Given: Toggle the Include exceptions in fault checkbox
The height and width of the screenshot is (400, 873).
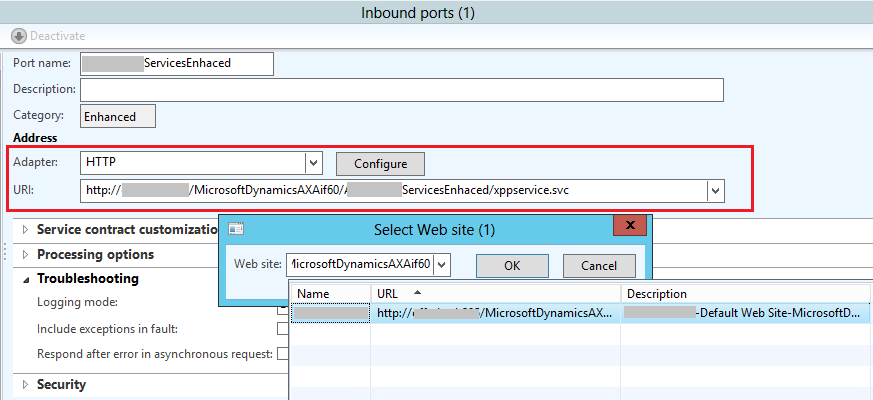Looking at the screenshot, I should click(x=282, y=328).
